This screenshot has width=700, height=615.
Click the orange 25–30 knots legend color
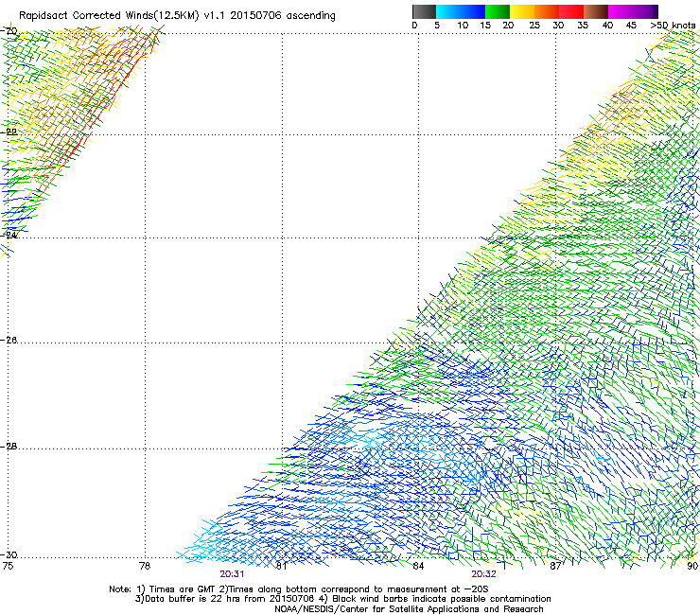[547, 11]
